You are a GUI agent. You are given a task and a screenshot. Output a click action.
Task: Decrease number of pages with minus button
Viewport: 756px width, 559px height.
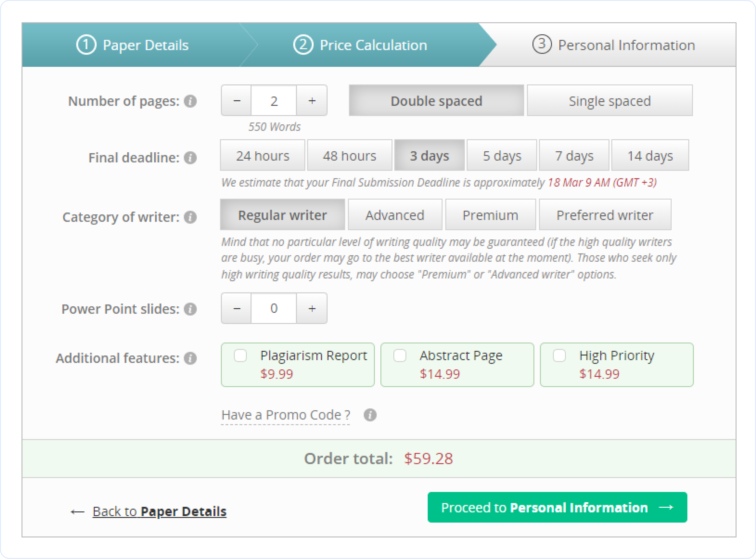[x=237, y=101]
